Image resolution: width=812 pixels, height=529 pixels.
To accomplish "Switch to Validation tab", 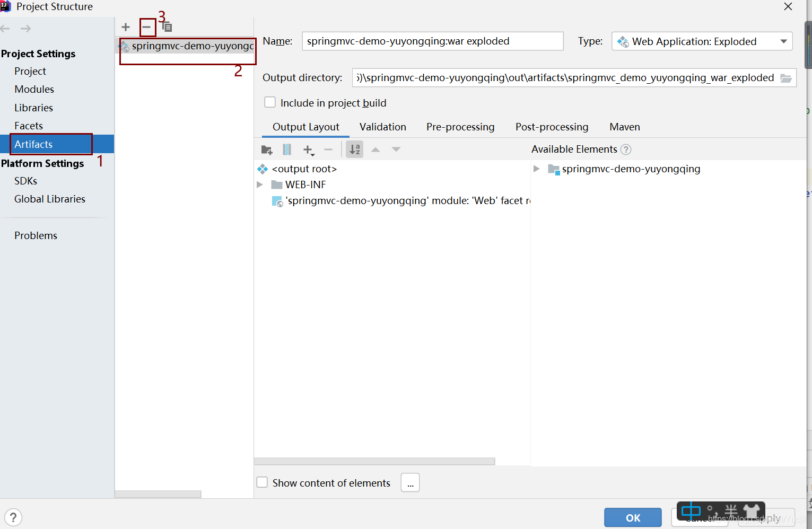I will point(383,127).
